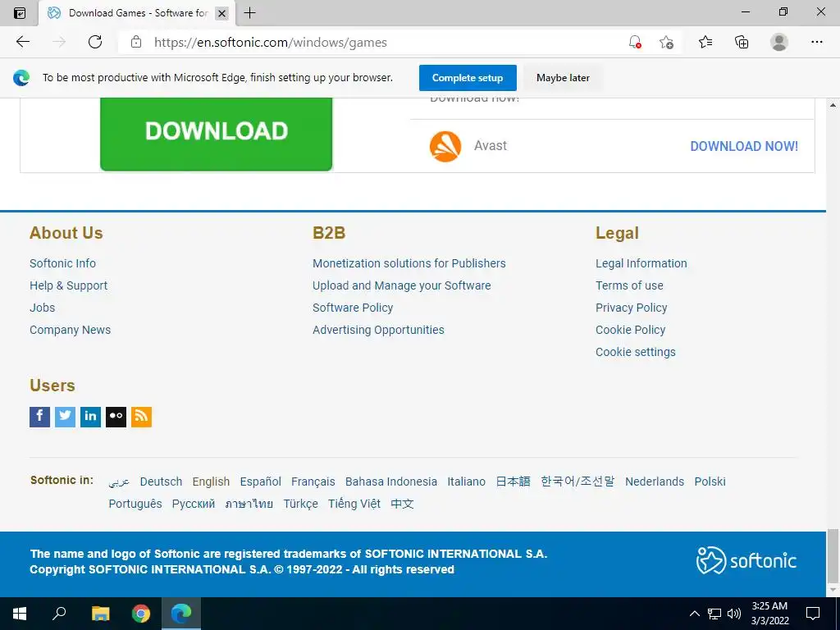The image size is (840, 630).
Task: View site information lock icon
Action: 136,42
